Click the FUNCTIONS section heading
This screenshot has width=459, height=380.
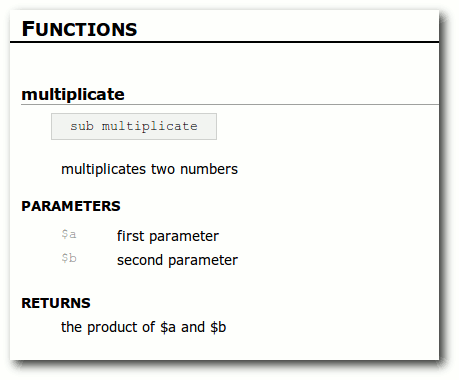[79, 29]
